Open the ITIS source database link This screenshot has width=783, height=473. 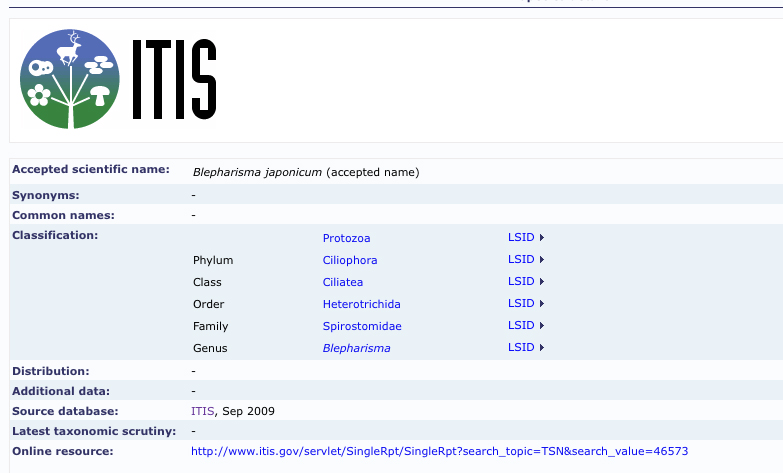tap(202, 411)
